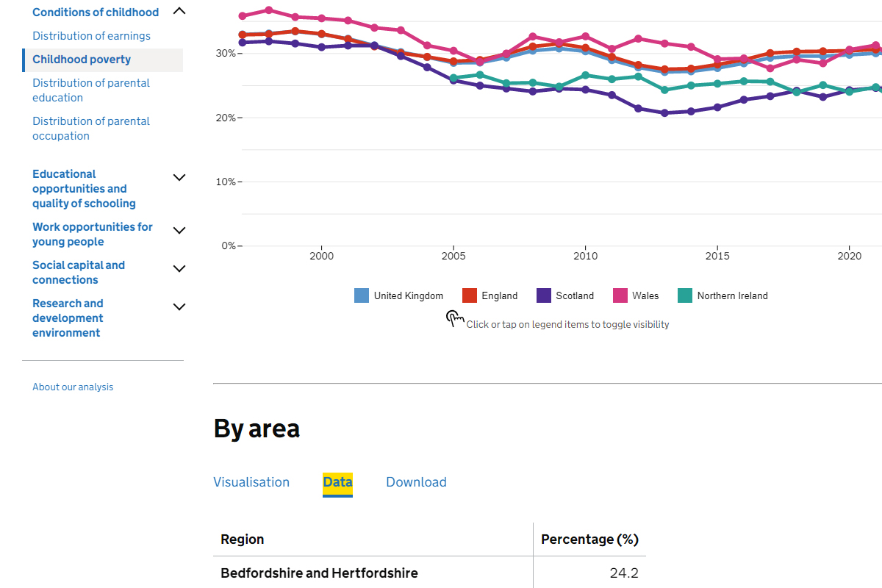Open the Download tab
This screenshot has height=588, width=882.
pyautogui.click(x=416, y=482)
